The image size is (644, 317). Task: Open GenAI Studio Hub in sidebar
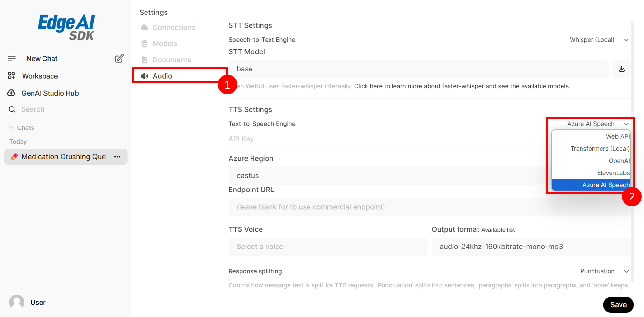click(50, 93)
